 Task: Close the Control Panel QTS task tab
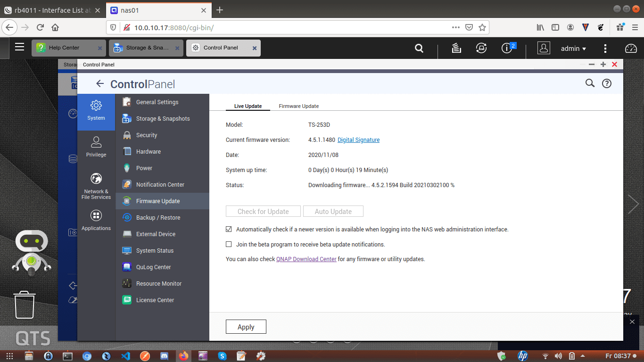click(255, 48)
